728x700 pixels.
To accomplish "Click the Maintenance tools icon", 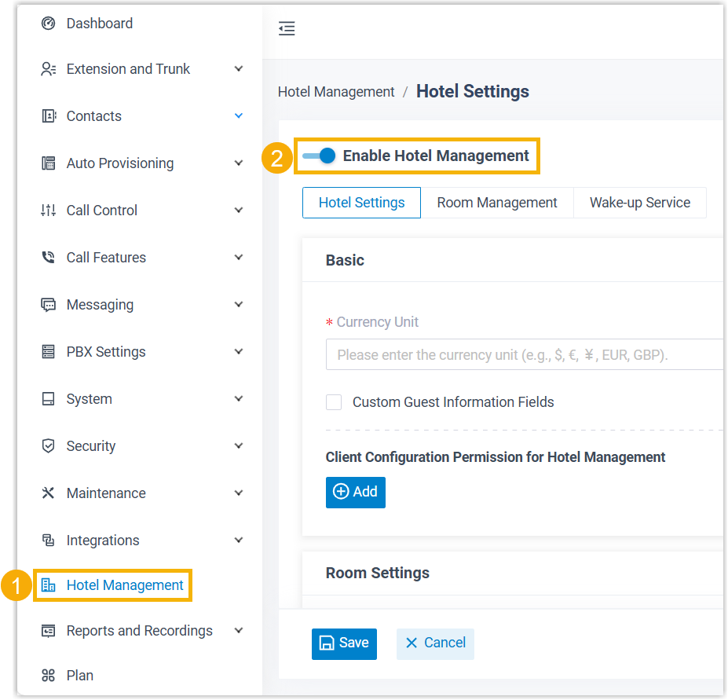I will [x=49, y=493].
